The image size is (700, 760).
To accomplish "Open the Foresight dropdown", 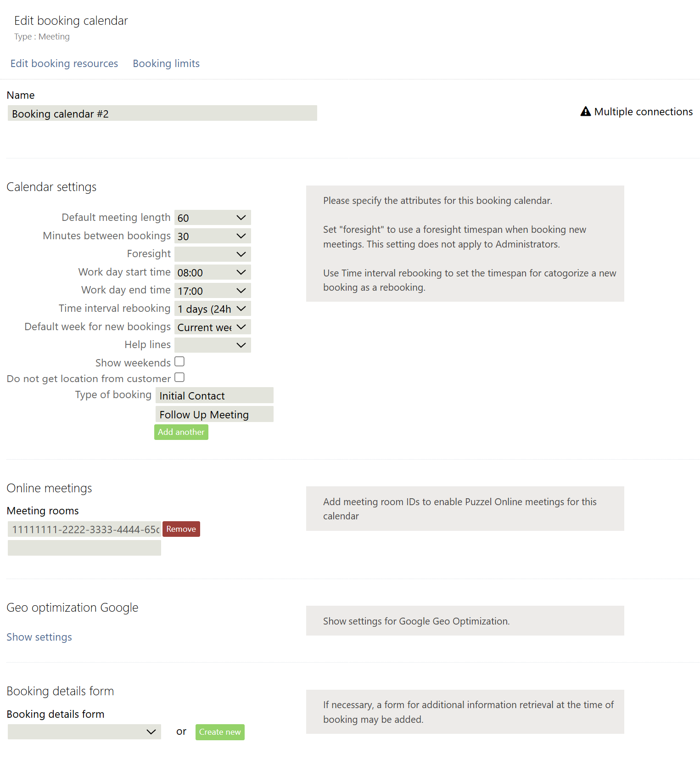I will (x=213, y=254).
